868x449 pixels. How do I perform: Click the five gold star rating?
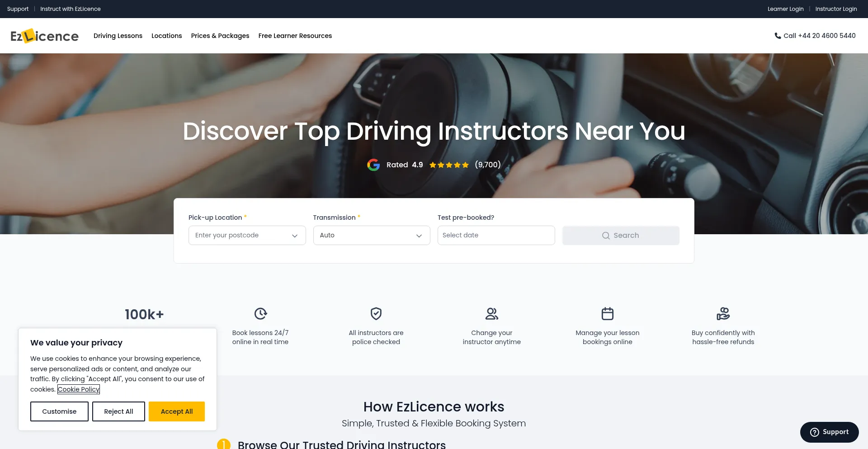449,165
